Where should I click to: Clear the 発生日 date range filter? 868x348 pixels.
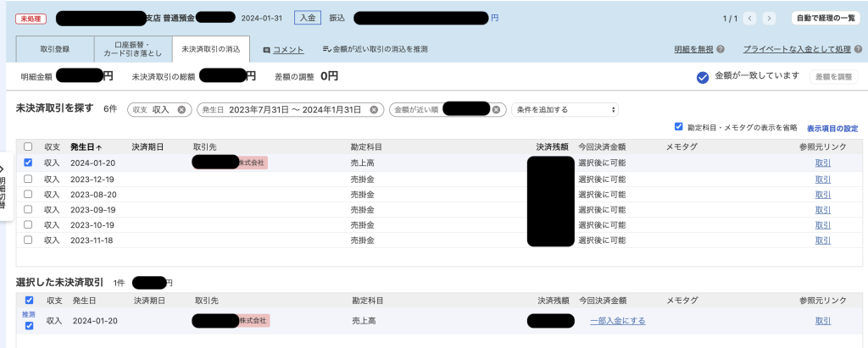pyautogui.click(x=376, y=109)
